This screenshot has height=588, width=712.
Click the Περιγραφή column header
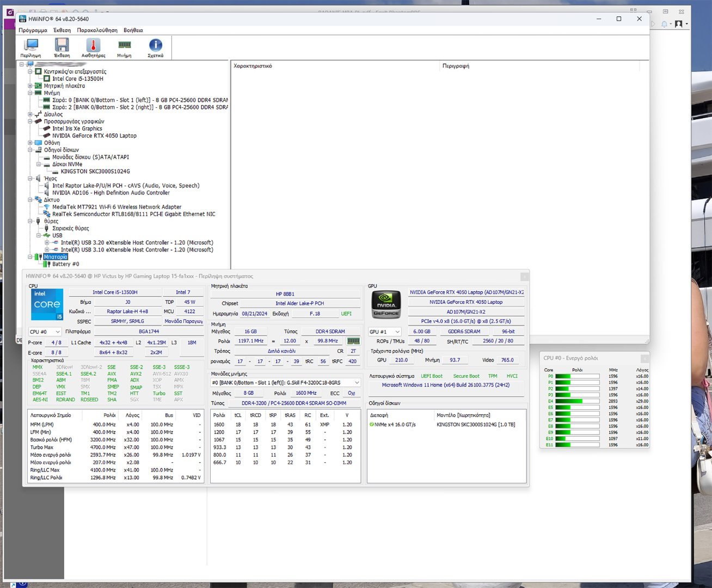click(539, 66)
